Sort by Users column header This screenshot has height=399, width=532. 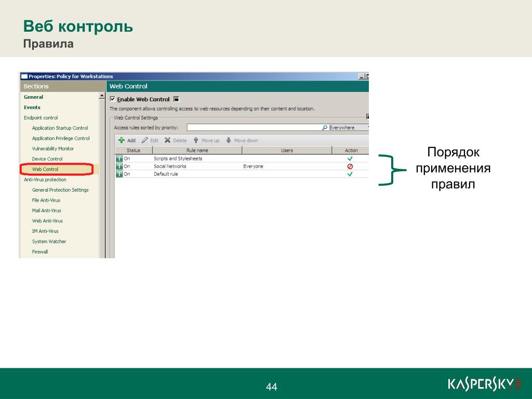point(287,150)
